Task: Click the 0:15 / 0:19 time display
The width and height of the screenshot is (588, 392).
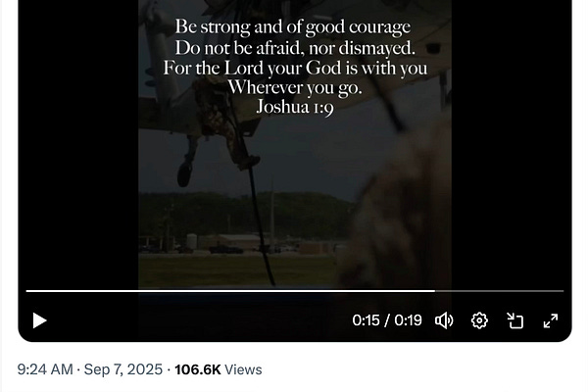Action: click(x=387, y=320)
